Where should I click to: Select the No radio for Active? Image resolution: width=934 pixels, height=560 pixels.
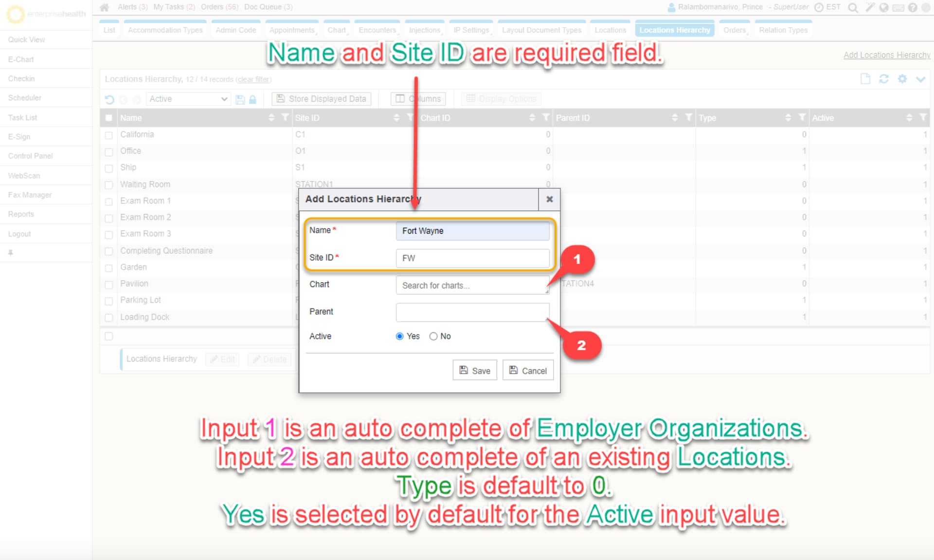[433, 336]
